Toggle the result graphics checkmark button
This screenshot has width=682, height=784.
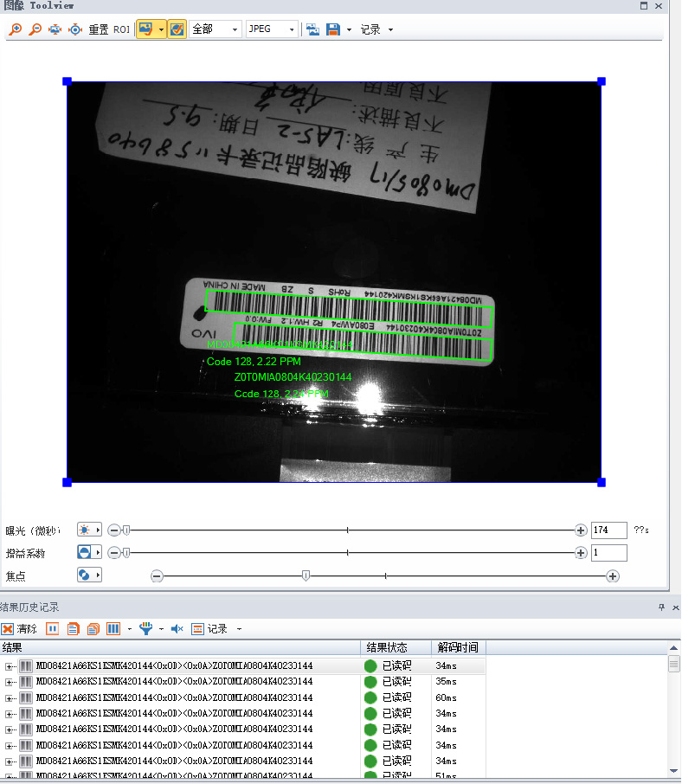click(177, 29)
